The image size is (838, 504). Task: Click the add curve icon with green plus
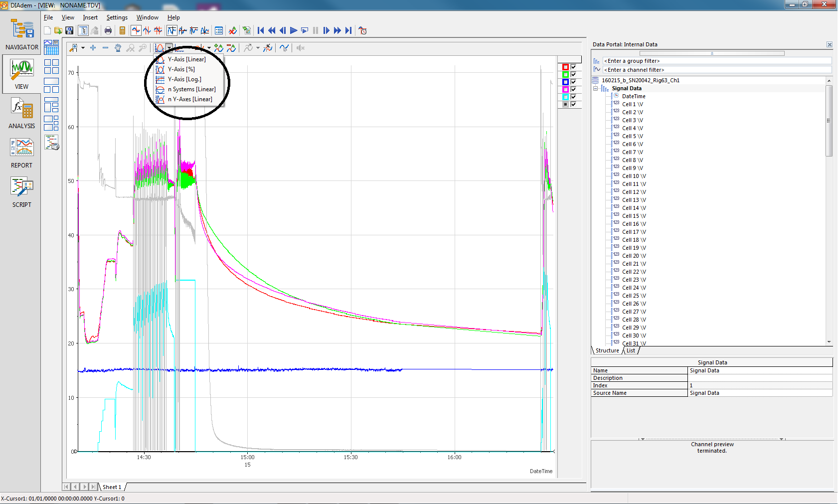(218, 48)
